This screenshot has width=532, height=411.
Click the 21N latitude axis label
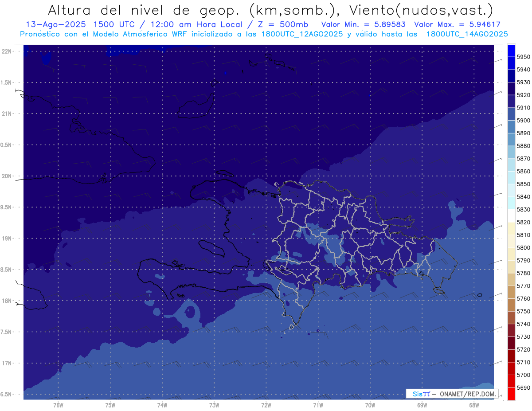point(7,114)
